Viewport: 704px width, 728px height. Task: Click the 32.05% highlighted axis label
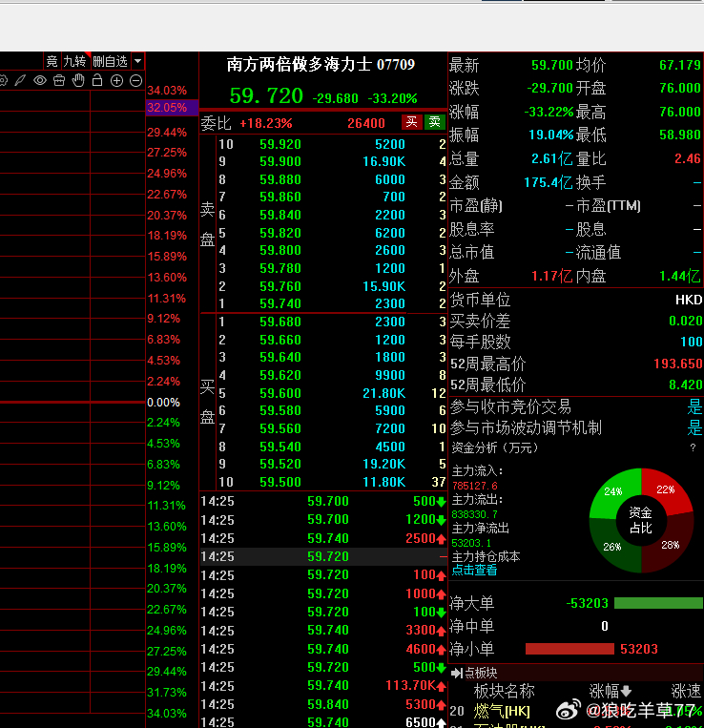point(172,107)
